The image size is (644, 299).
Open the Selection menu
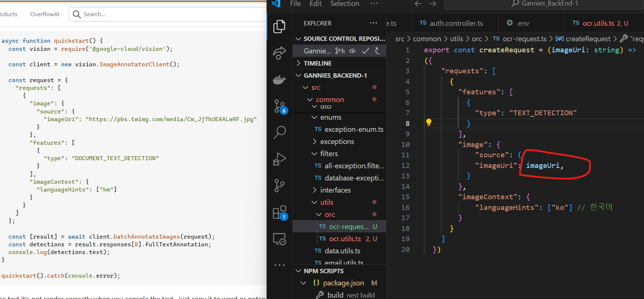(x=345, y=4)
